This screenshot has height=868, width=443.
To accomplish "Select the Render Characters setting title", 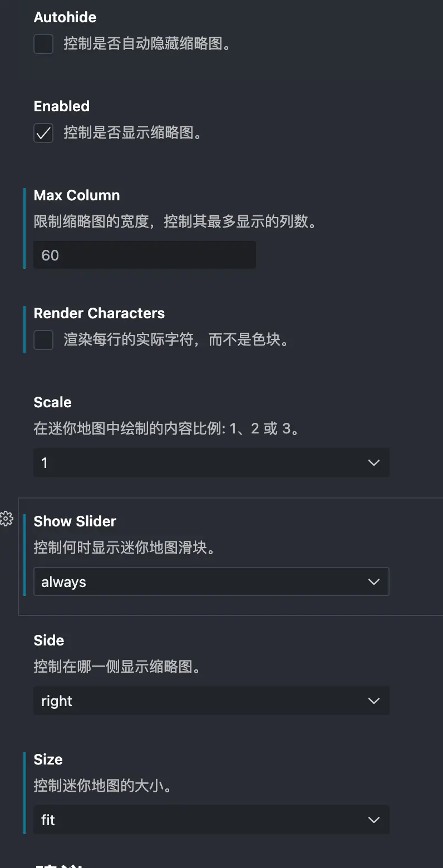I will [x=99, y=313].
